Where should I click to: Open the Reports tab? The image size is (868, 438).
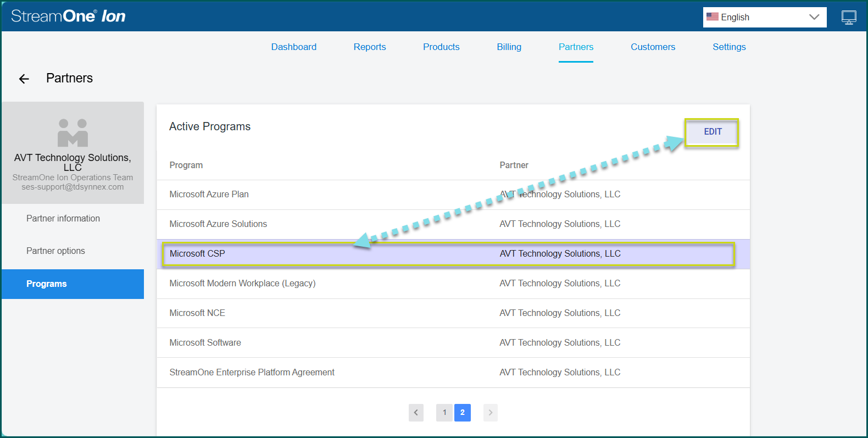point(370,47)
